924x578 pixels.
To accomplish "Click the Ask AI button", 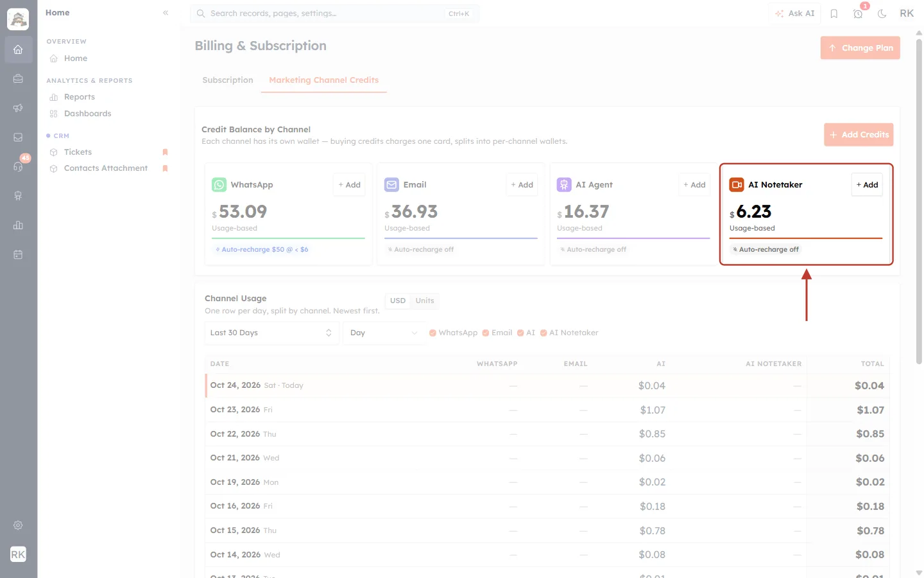I will tap(795, 13).
